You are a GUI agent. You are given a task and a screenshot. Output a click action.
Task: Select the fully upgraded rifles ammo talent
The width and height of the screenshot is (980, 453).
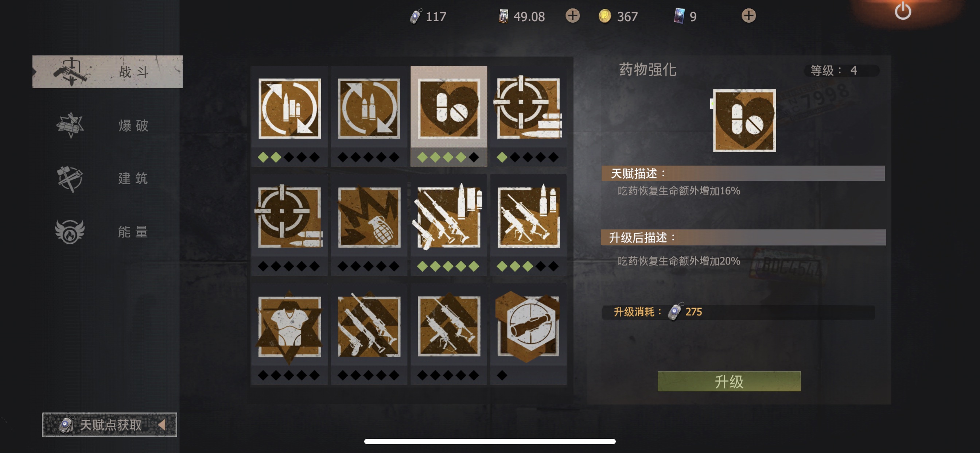pos(448,217)
